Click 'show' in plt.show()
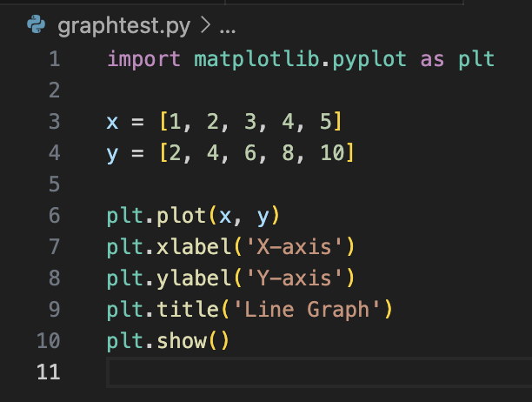 click(x=182, y=340)
